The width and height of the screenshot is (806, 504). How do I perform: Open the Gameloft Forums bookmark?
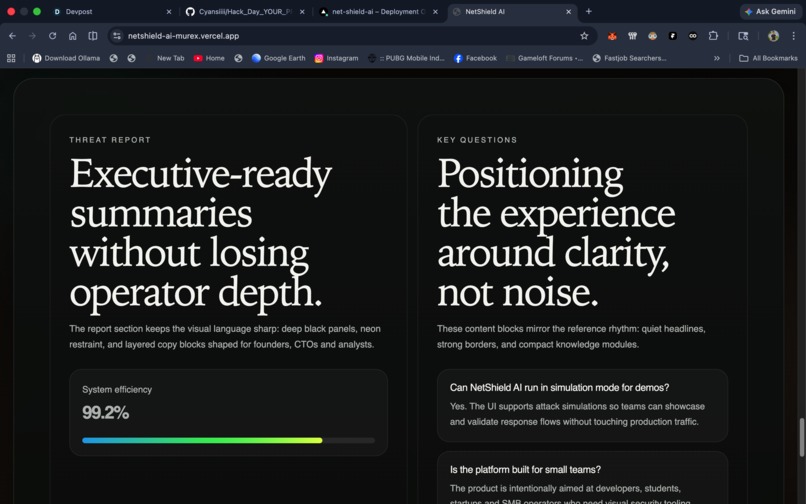[x=544, y=58]
